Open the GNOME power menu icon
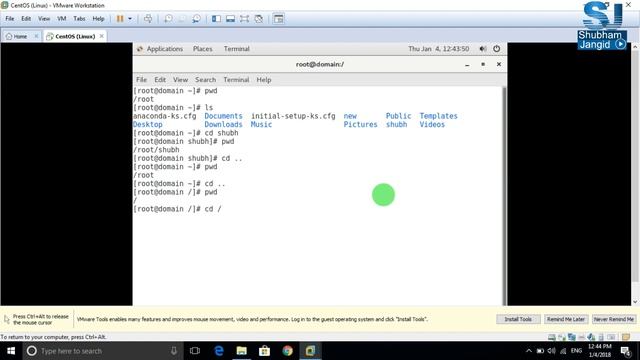Image resolution: width=640 pixels, height=360 pixels. pyautogui.click(x=496, y=49)
